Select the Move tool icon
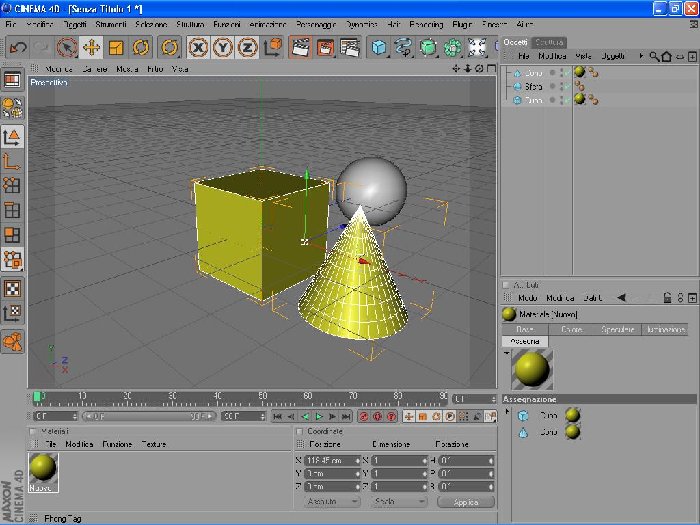 pyautogui.click(x=91, y=47)
